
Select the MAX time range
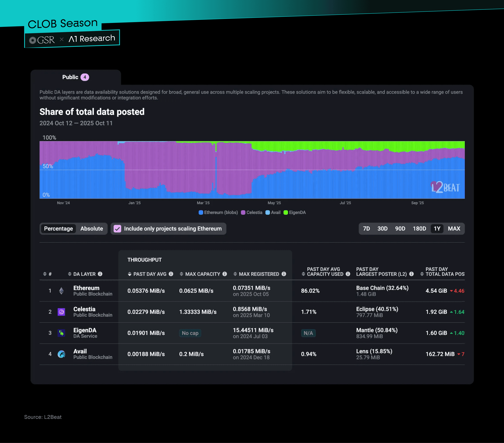point(454,229)
